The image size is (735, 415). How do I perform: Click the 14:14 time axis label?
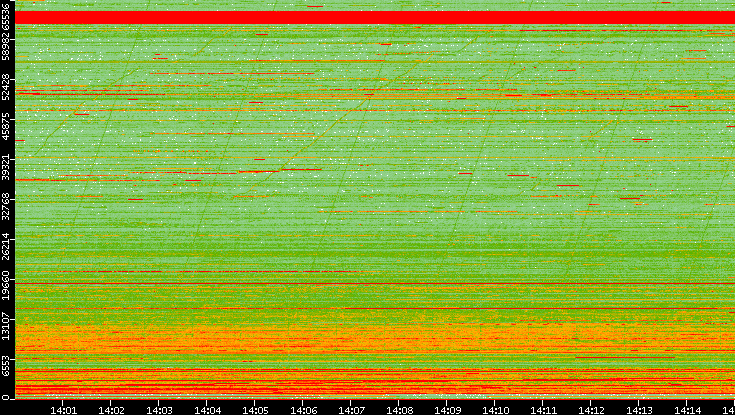pos(686,410)
